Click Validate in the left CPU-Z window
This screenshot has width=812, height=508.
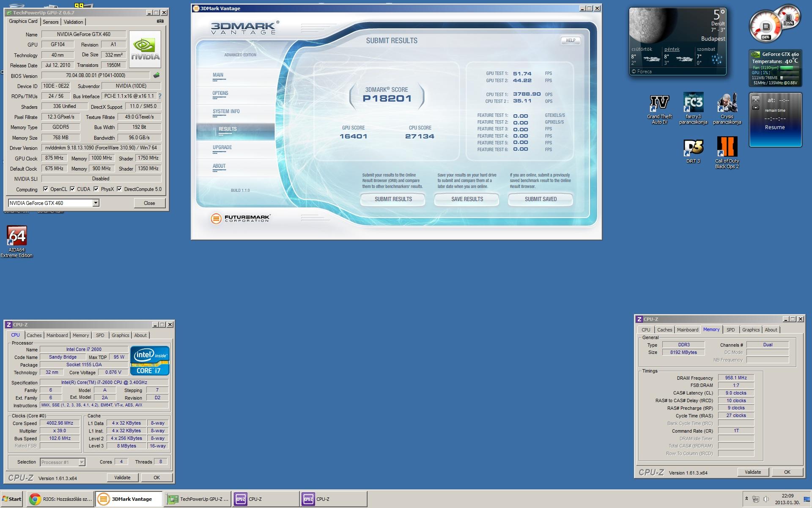122,478
